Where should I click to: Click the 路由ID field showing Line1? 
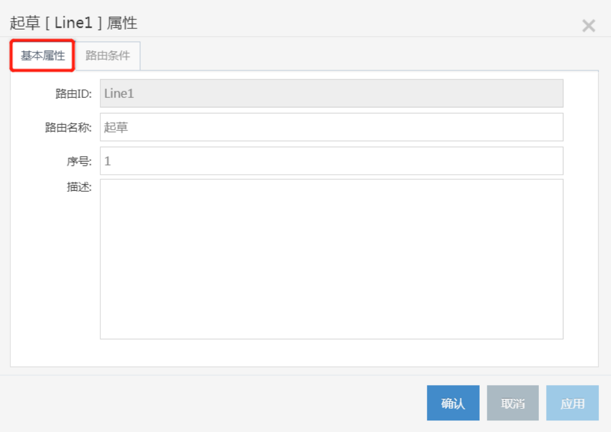pos(332,93)
